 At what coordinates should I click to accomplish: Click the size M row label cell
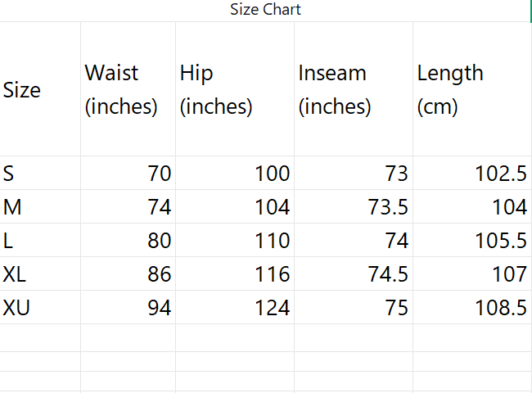tap(40, 207)
